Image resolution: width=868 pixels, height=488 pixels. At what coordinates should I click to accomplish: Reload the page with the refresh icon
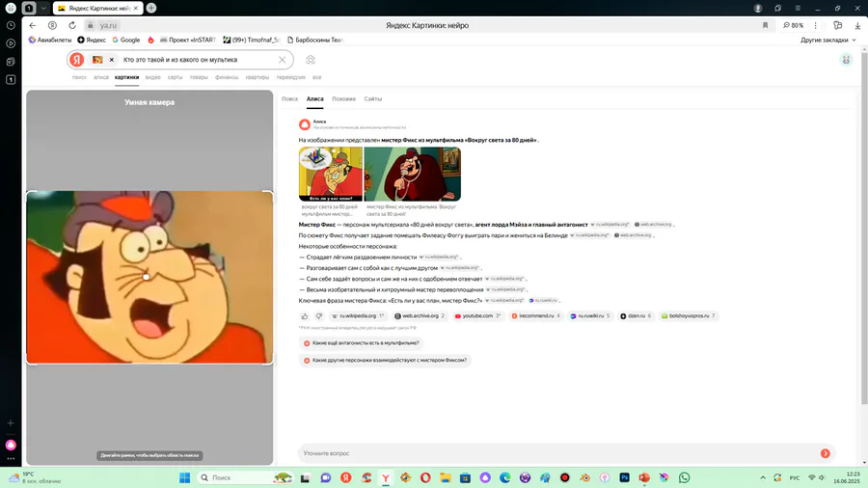point(72,25)
